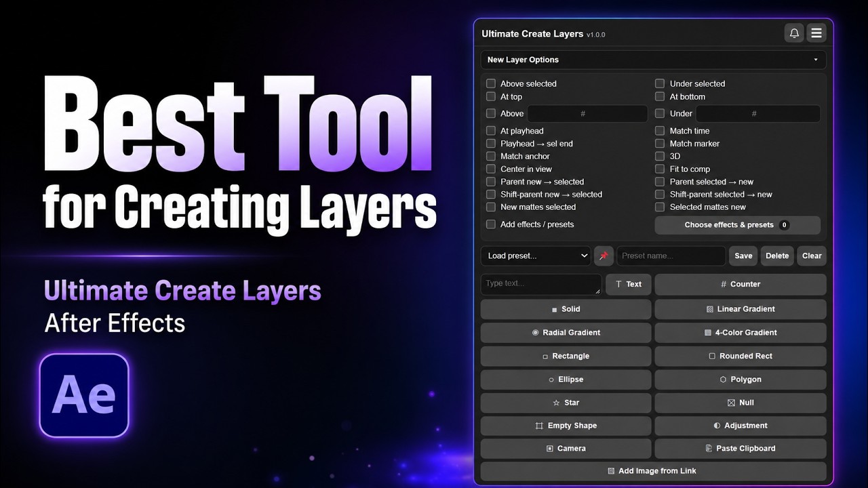Enable Match marker checkbox
Viewport: 868px width, 488px height.
click(x=660, y=144)
